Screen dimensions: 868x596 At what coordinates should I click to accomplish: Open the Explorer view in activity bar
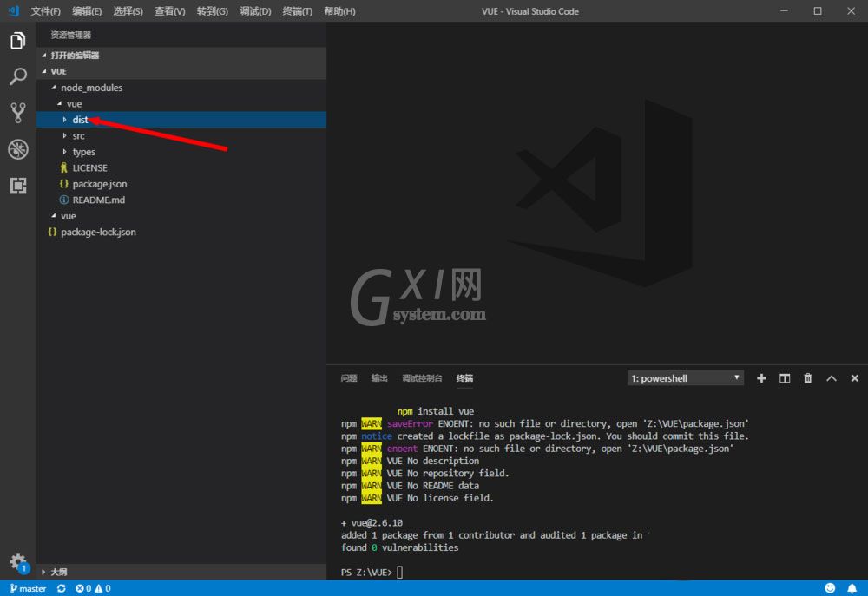coord(17,41)
